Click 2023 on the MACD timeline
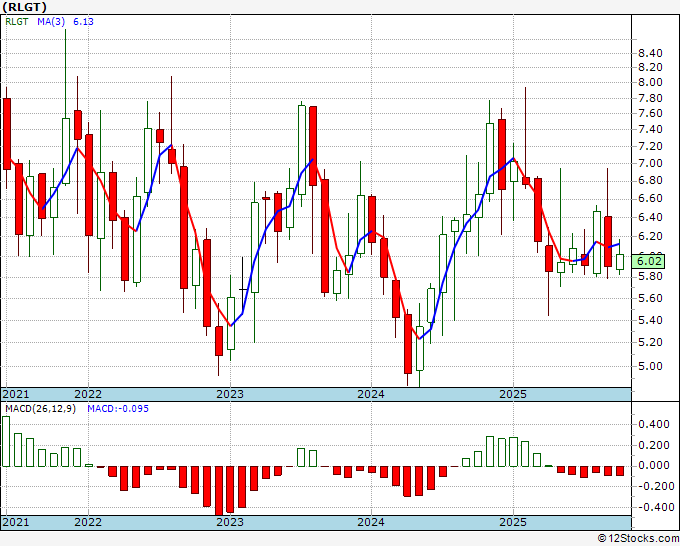Image resolution: width=680 pixels, height=546 pixels. click(x=230, y=522)
